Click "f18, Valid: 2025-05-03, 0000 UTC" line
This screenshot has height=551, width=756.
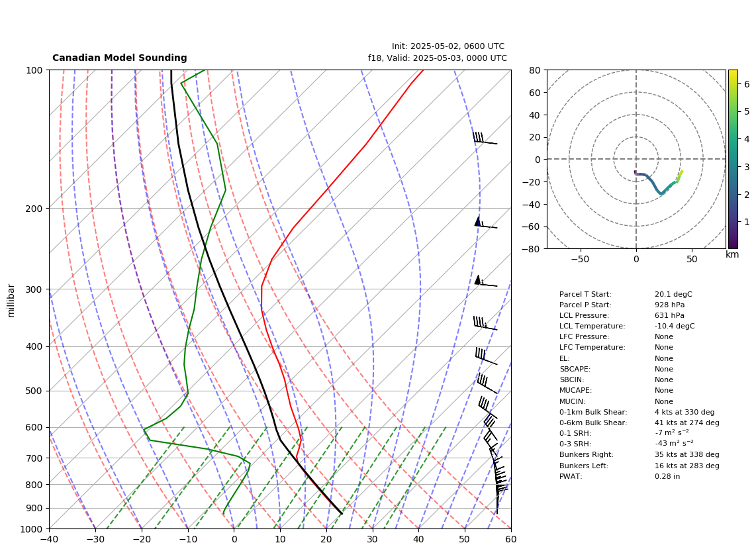tap(438, 58)
